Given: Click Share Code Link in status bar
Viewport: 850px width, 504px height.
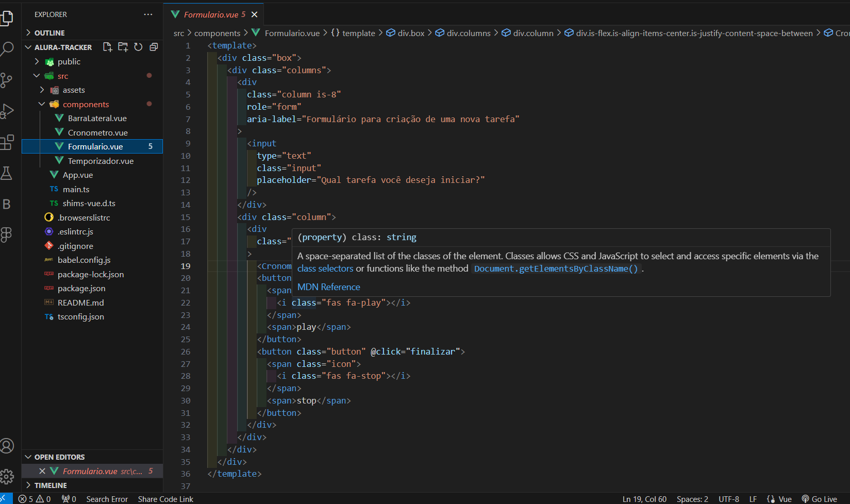Looking at the screenshot, I should [165, 499].
